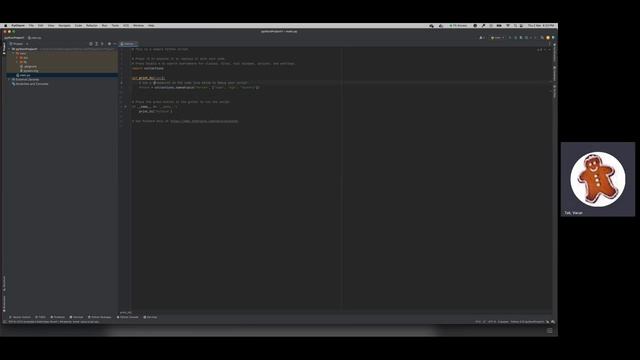Open the TODO tool window
This screenshot has width=640, height=360.
(40, 317)
